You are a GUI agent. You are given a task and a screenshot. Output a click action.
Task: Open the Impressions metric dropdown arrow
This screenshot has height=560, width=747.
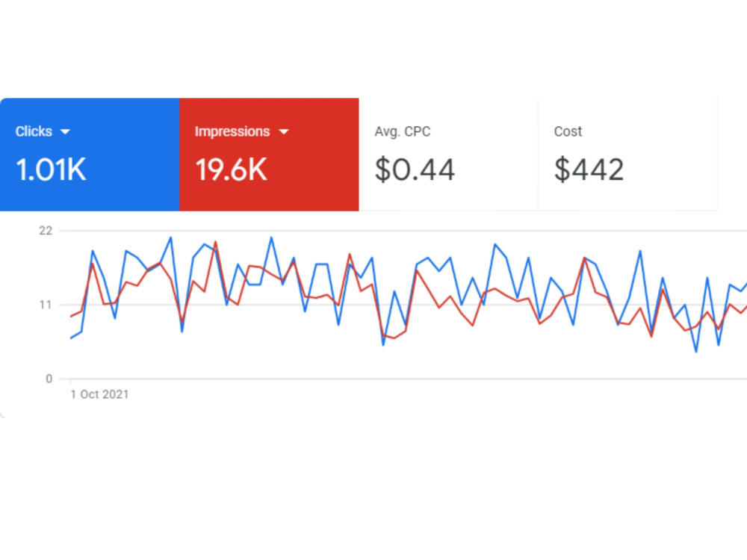[284, 132]
